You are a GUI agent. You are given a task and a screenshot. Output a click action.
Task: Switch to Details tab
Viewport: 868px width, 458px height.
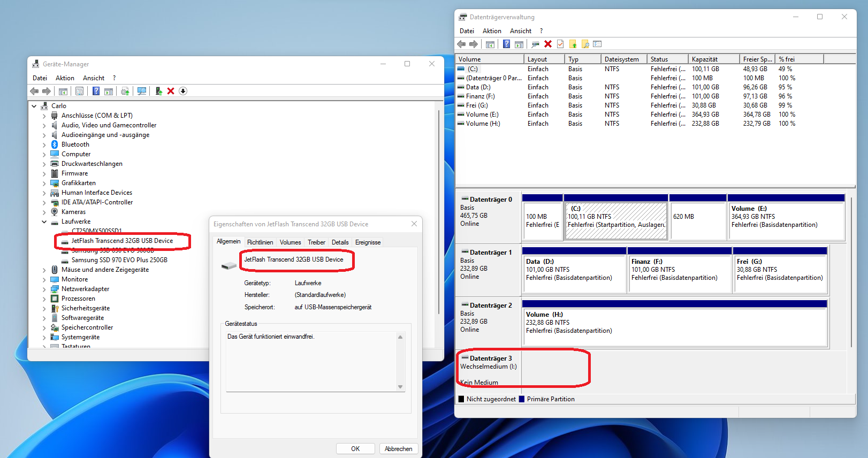[340, 242]
